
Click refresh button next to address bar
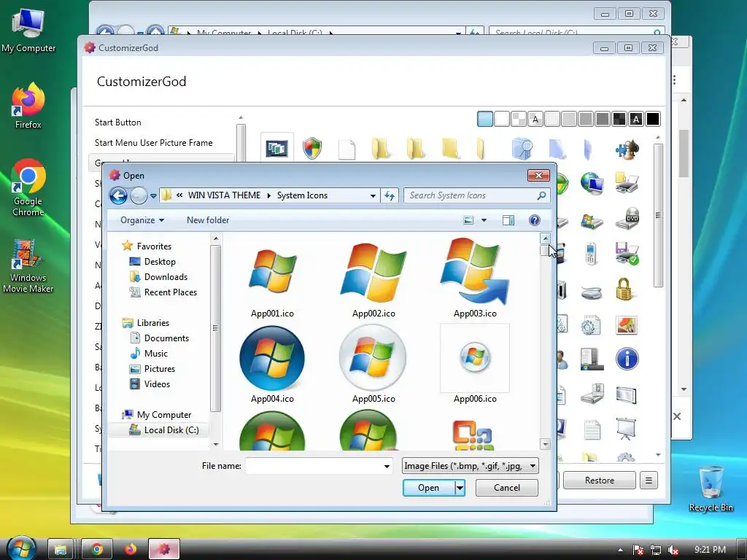click(x=390, y=195)
